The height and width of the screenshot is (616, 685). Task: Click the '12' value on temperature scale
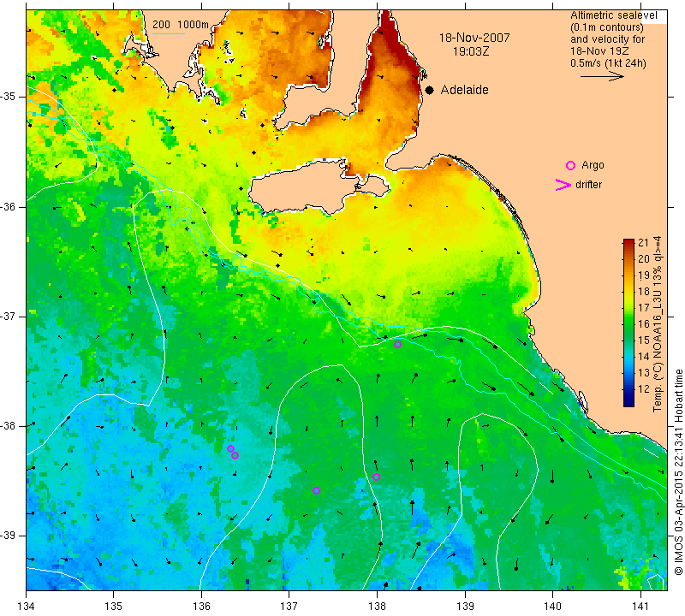pos(644,389)
